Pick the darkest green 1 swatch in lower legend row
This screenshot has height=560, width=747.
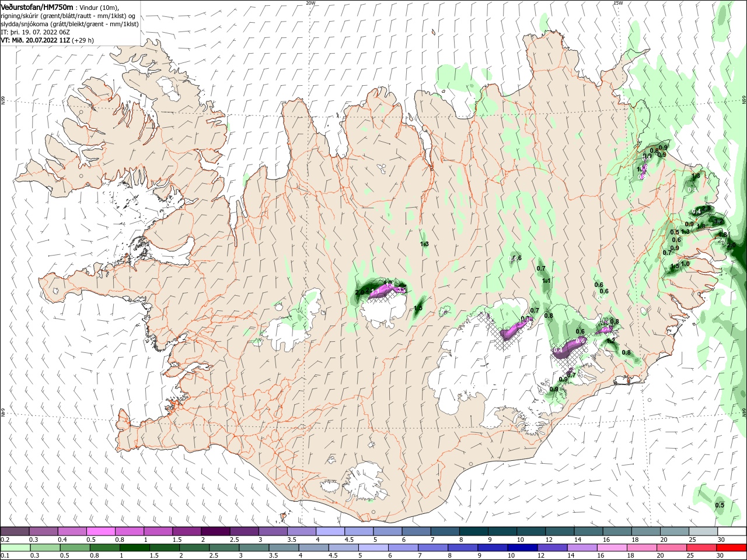tap(134, 548)
